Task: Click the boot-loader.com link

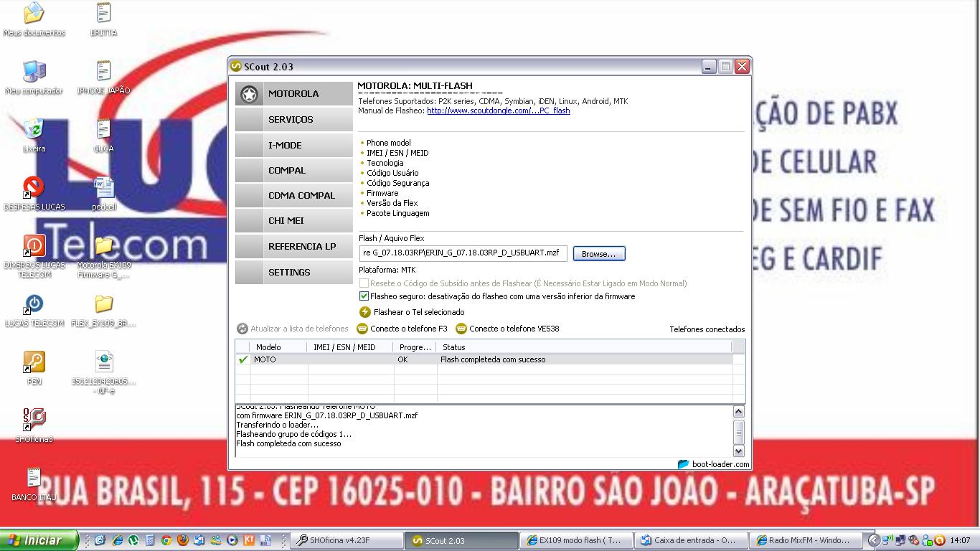Action: 720,464
